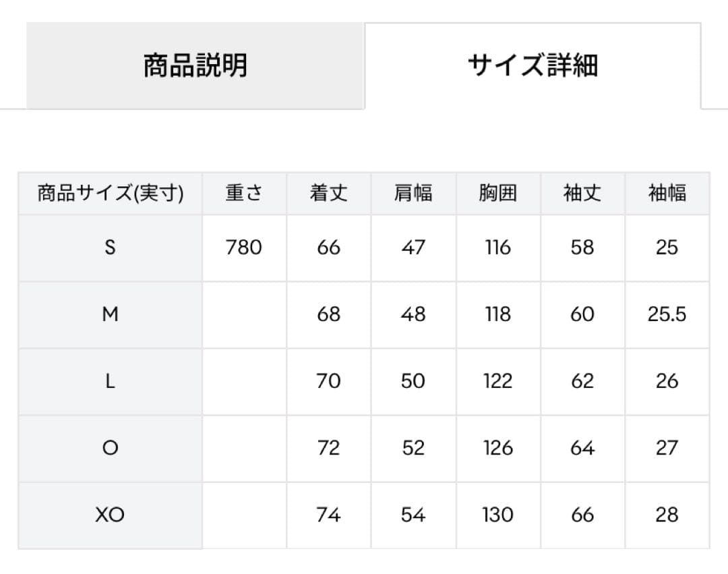Click the 胸囲 column header

click(498, 194)
